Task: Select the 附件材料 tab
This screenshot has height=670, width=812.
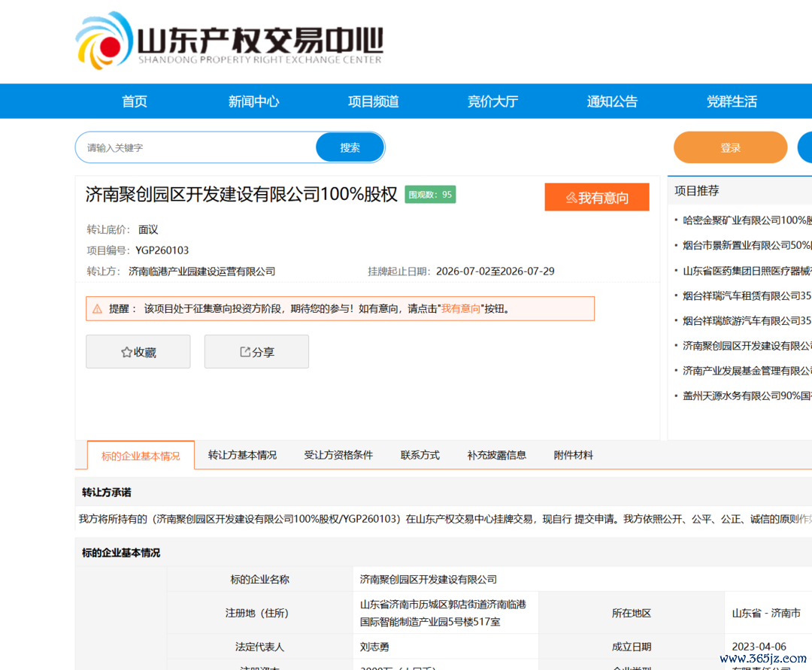Action: [573, 455]
